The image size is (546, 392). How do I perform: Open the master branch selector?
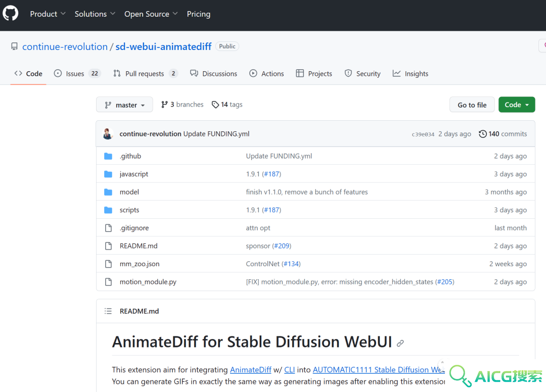(x=124, y=105)
